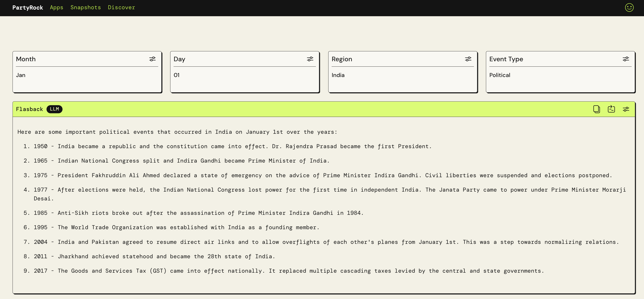The image size is (644, 299).
Task: Open settings icon on Day widget
Action: pyautogui.click(x=310, y=59)
